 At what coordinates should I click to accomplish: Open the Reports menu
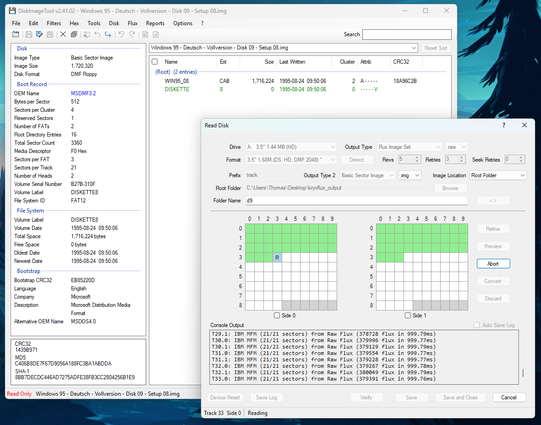[x=155, y=23]
